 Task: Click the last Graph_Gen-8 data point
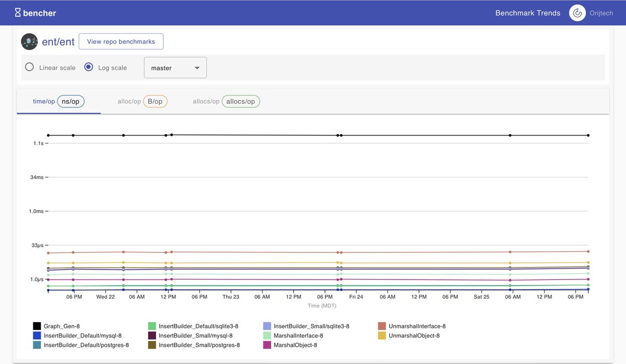coord(588,135)
